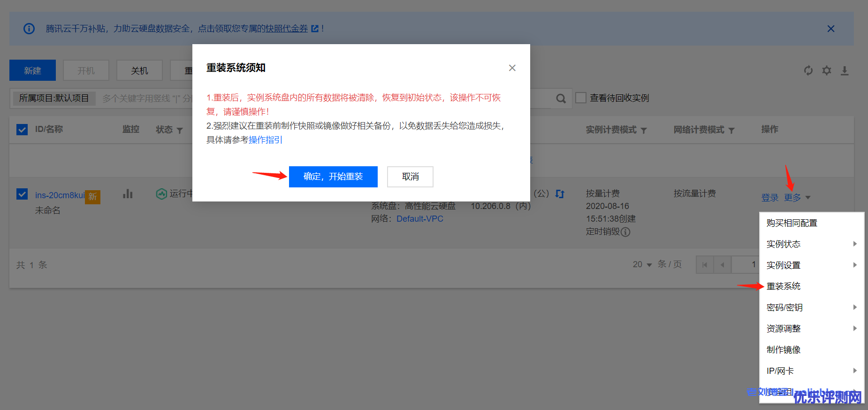Screen dimensions: 868x410
Task: Click the 新建 button
Action: pyautogui.click(x=32, y=70)
